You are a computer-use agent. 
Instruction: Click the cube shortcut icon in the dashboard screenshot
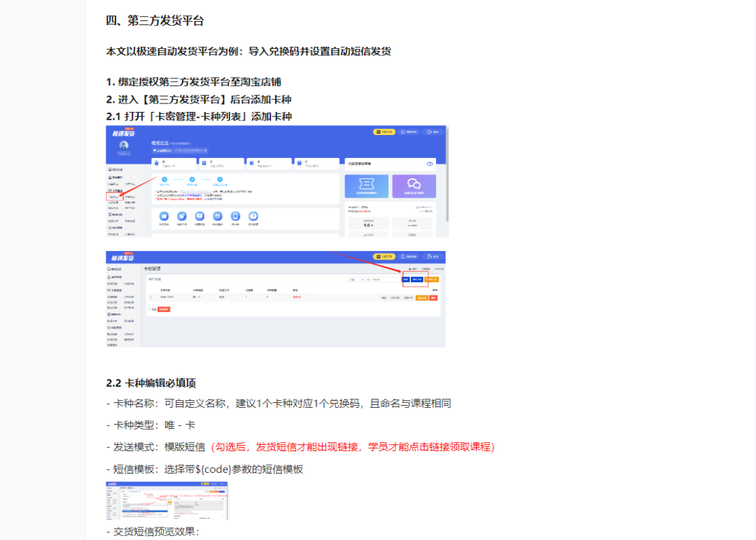(218, 216)
